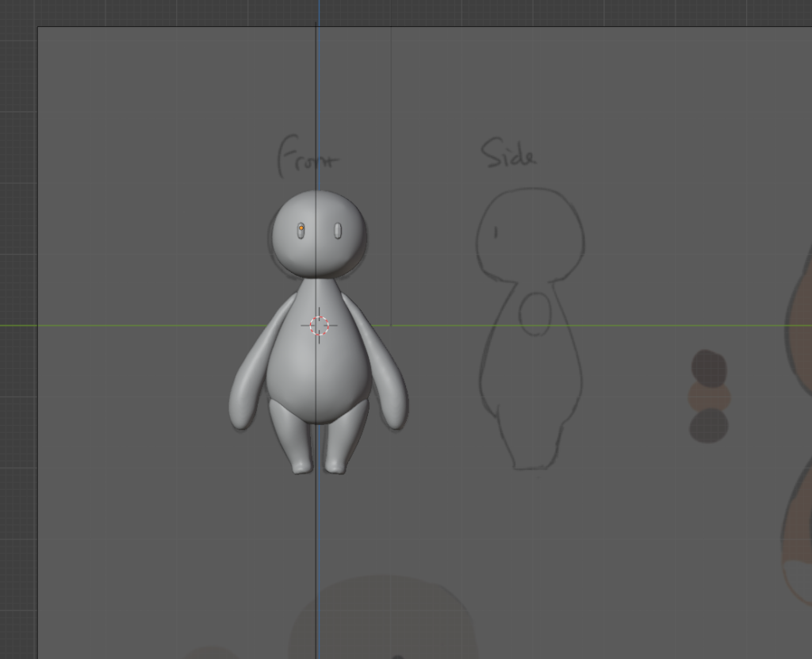This screenshot has height=659, width=812.
Task: Pick the dark brown top color swatch
Action: coord(708,366)
